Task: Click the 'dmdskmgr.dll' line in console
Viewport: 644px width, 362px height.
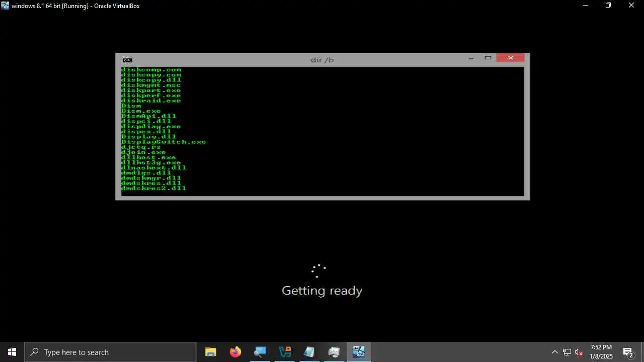Action: pos(151,178)
